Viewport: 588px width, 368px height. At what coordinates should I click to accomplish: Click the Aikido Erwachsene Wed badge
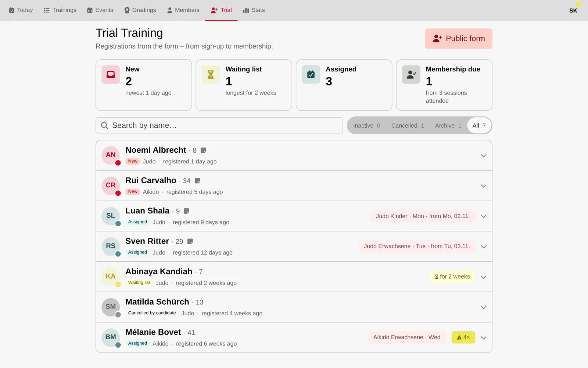407,337
